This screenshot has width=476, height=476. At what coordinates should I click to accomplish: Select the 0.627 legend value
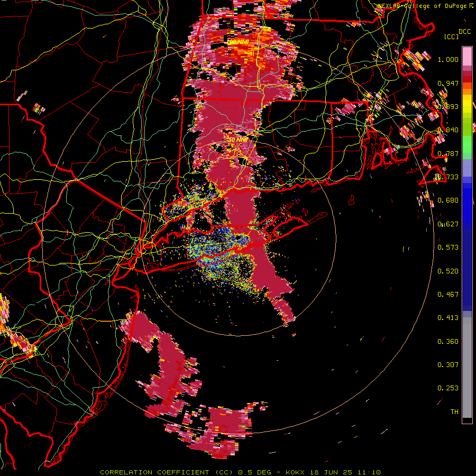pos(448,224)
